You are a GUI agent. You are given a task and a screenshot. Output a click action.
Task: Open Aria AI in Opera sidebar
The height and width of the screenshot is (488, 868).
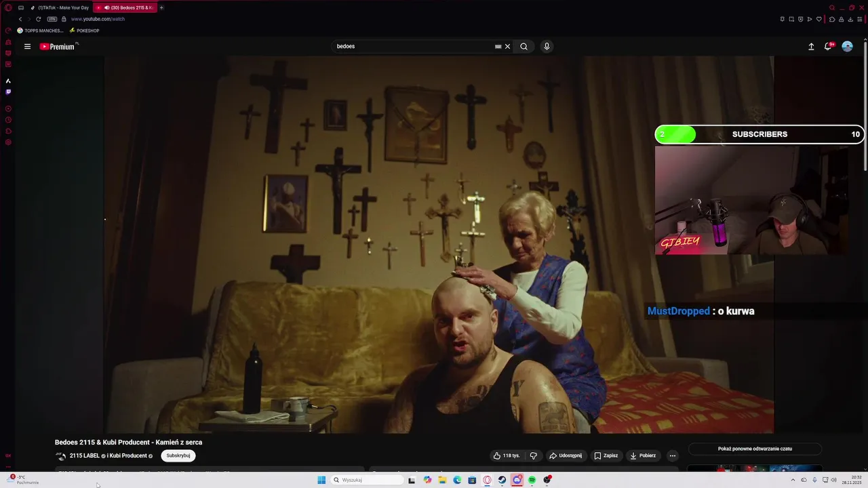[8, 81]
